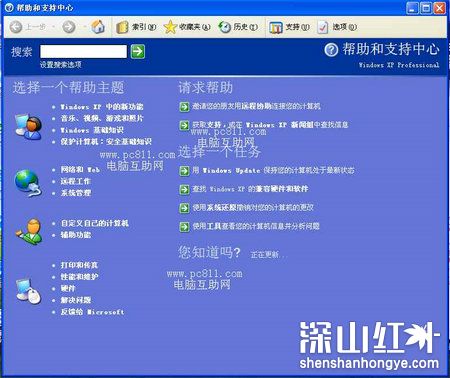Open topic 解决问题
Screen dimensions: 450x378
(76, 300)
